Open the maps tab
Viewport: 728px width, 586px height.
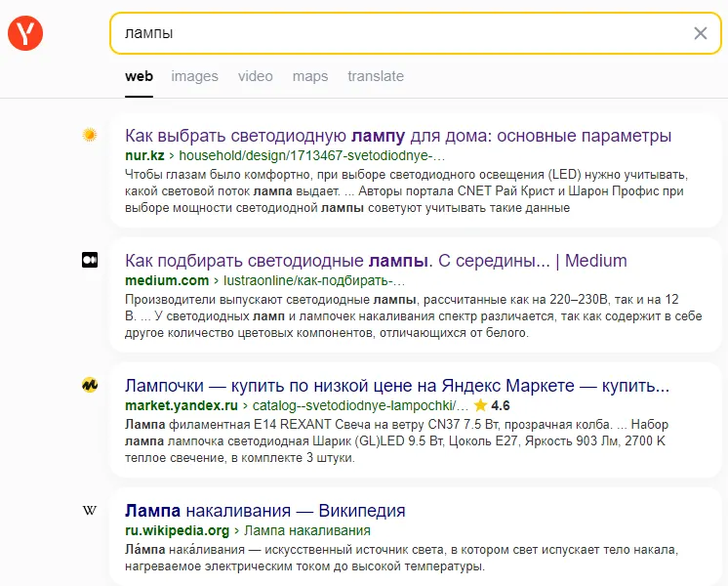tap(310, 76)
